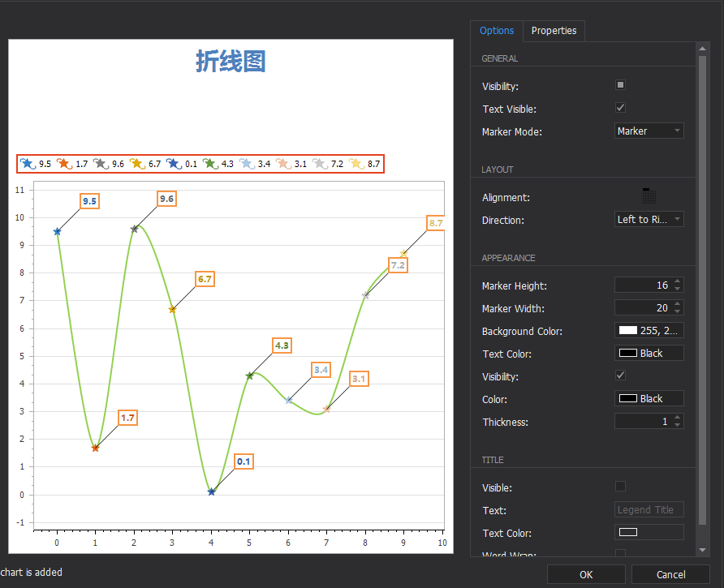Click the blue star data point at x=0
The width and height of the screenshot is (724, 588).
[58, 232]
